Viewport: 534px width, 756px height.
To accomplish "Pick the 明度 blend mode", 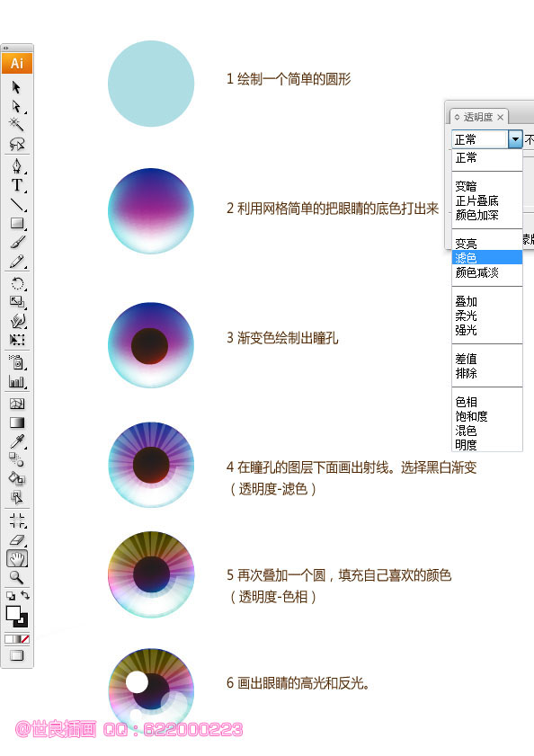I will [487, 445].
